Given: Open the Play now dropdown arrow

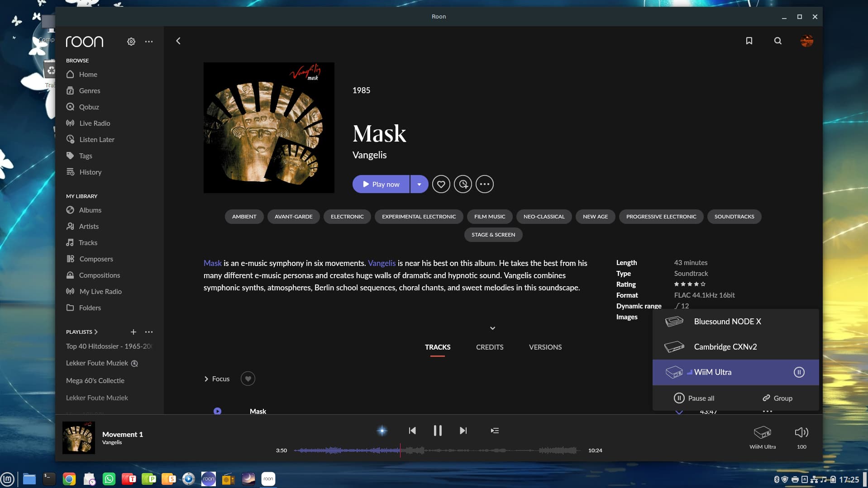Looking at the screenshot, I should coord(420,184).
